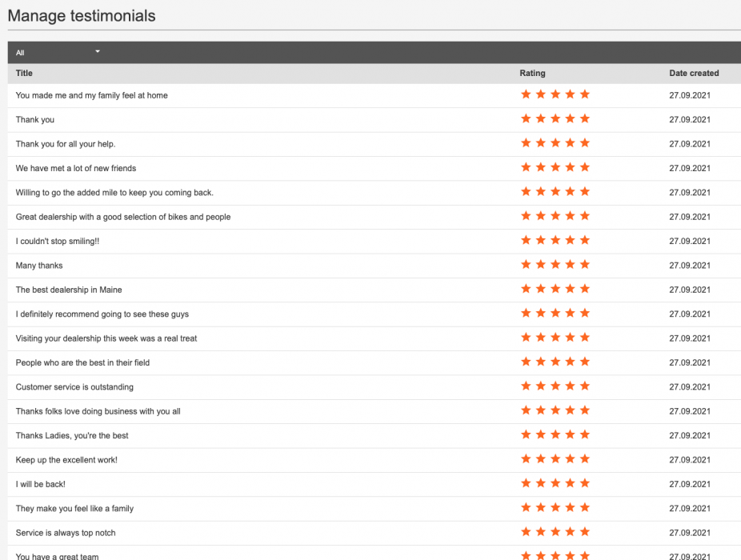Click first star of 'I will be back!' rating
This screenshot has width=741, height=560.
(526, 483)
